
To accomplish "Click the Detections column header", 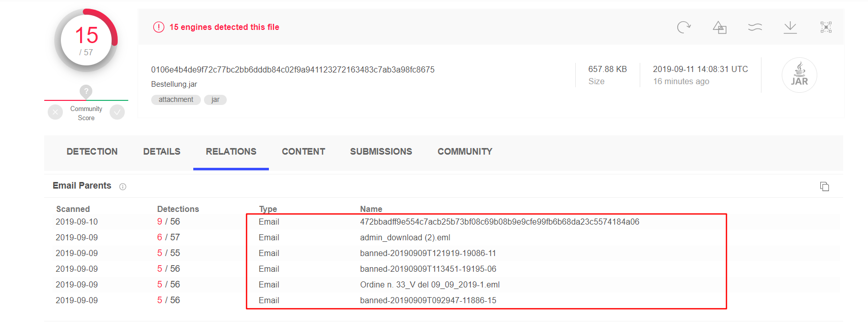I will 178,209.
